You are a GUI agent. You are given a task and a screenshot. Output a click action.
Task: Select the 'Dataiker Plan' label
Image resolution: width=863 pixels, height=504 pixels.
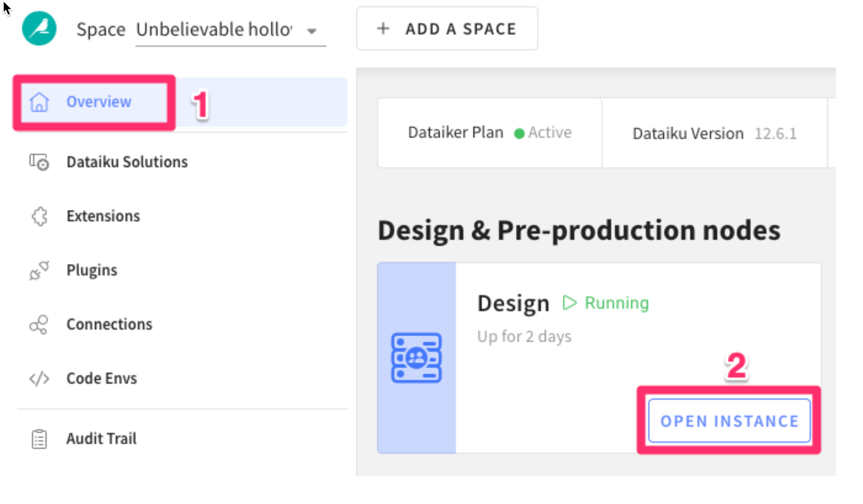tap(455, 132)
